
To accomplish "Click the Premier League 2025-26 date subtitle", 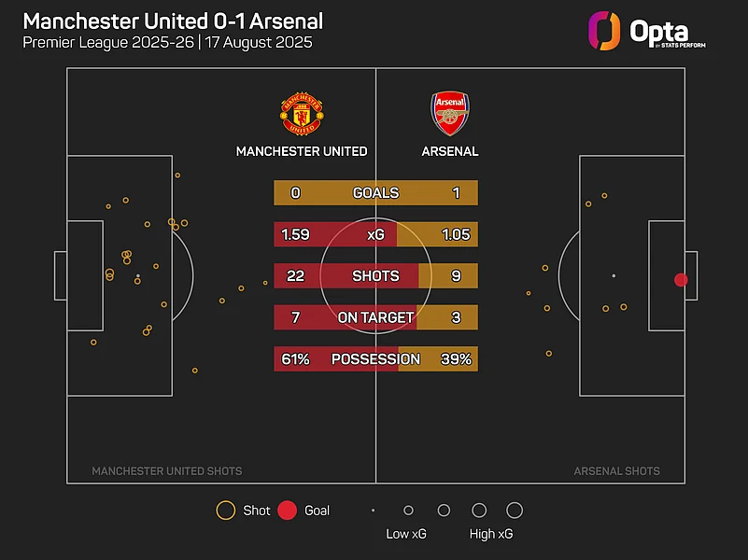I will [167, 42].
